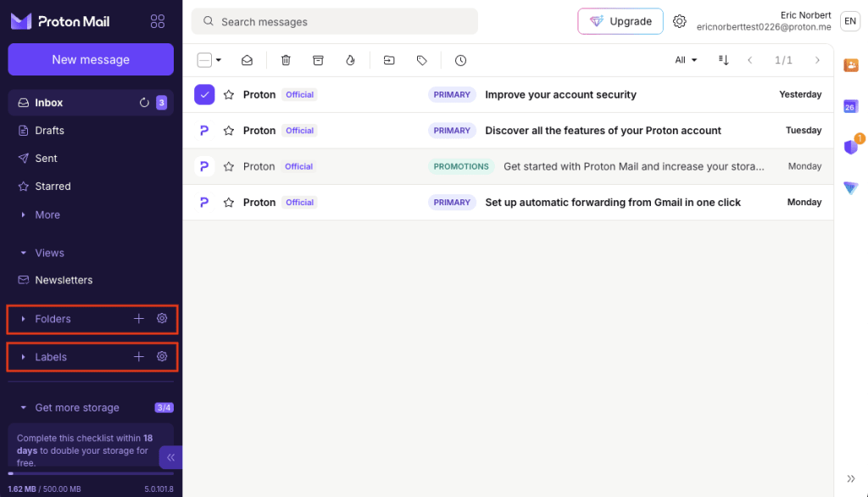Mark the selected message as spam with the flame icon
Screen dimensions: 868x497
coord(350,60)
